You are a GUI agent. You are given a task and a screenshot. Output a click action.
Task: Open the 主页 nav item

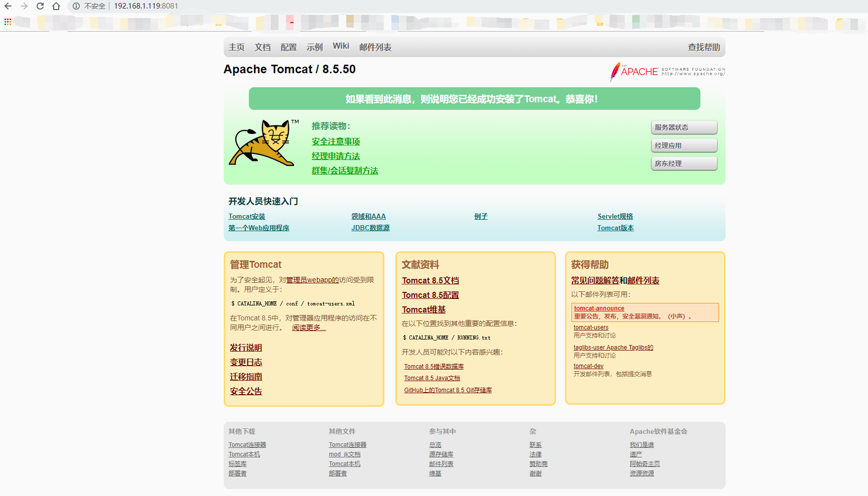pyautogui.click(x=236, y=47)
